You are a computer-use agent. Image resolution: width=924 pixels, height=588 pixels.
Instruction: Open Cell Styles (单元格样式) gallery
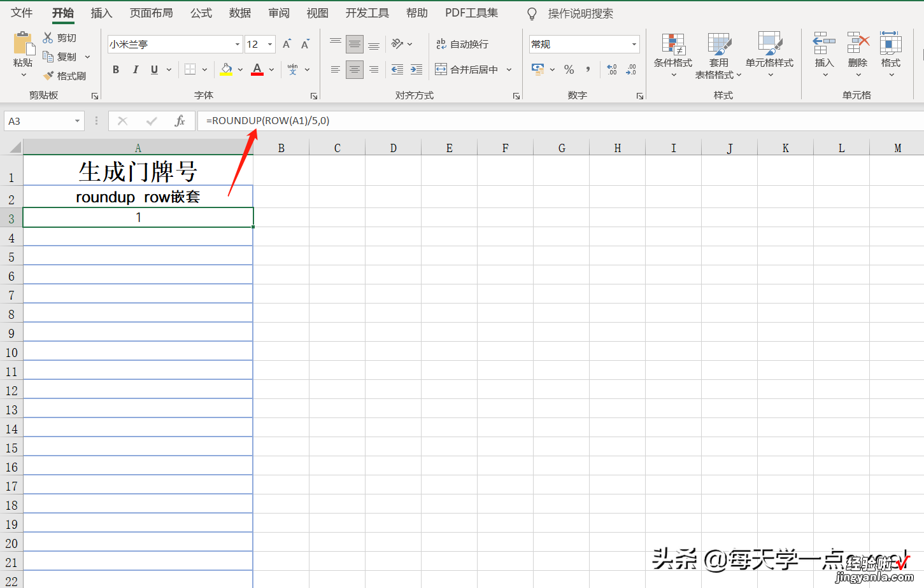coord(769,55)
